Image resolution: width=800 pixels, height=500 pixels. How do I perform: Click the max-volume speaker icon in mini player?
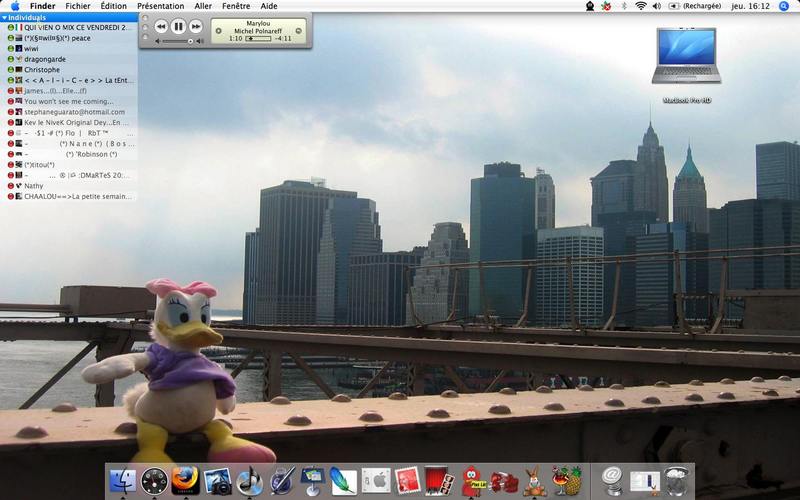(x=200, y=41)
